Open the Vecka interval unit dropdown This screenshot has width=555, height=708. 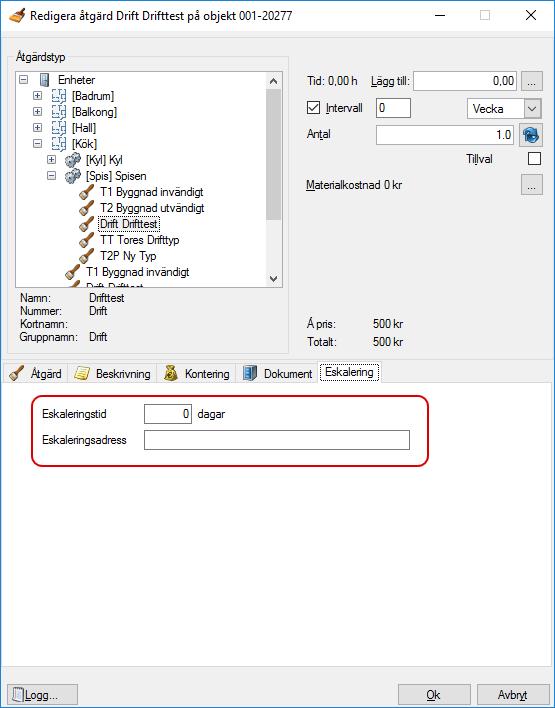(x=532, y=109)
